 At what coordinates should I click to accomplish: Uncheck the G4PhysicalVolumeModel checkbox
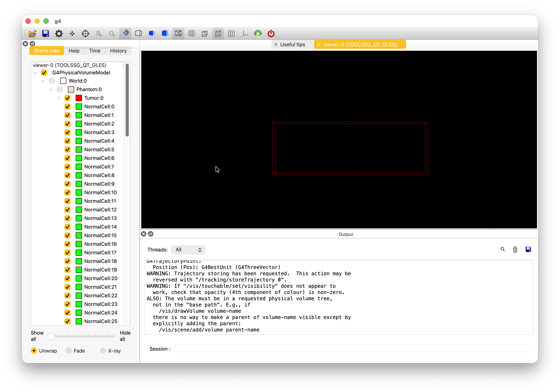[44, 72]
